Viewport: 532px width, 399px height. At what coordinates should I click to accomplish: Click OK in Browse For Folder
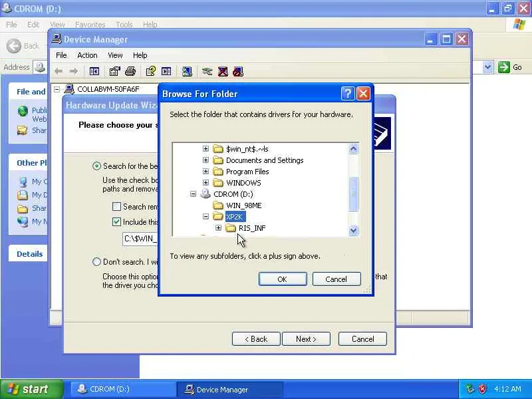283,279
